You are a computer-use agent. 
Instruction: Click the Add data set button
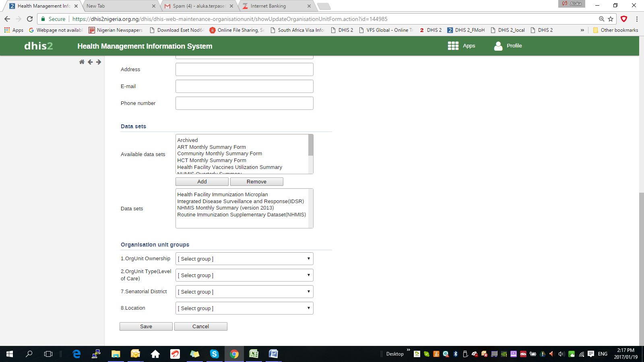[202, 182]
